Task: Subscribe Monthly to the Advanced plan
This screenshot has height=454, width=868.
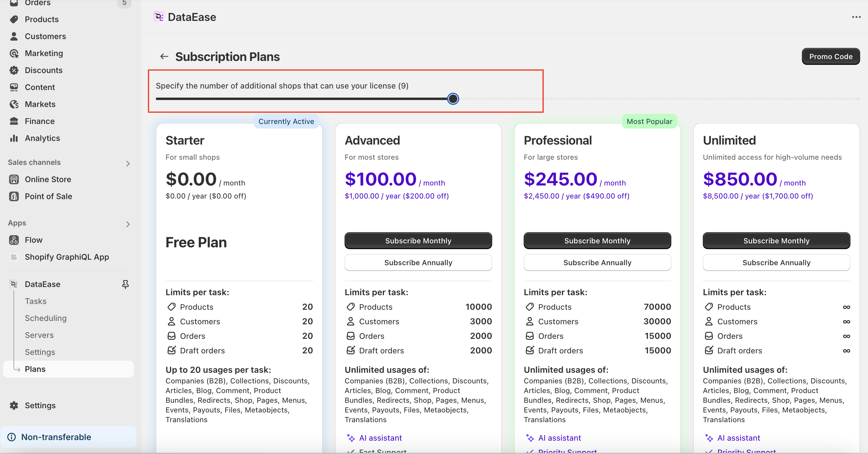Action: (418, 241)
